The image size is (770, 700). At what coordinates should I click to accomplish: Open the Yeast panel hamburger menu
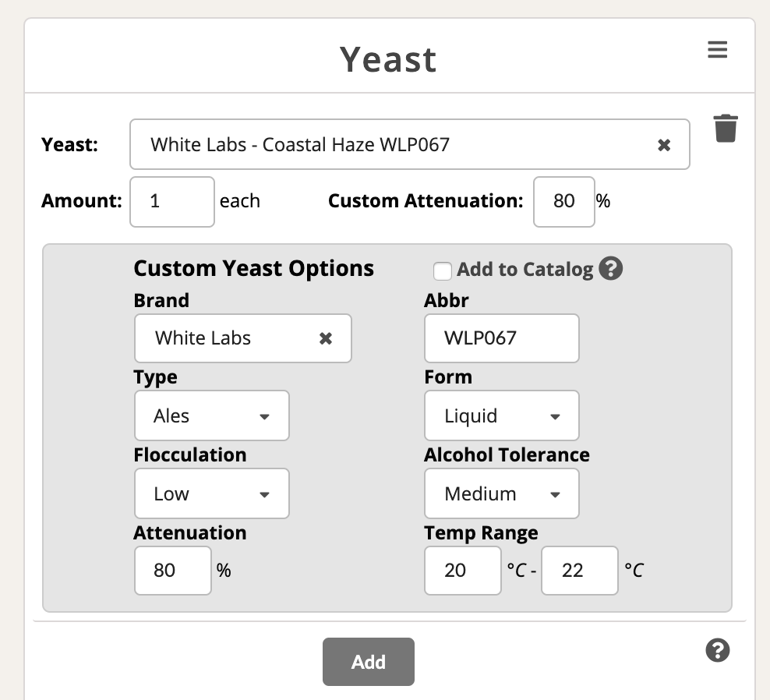point(717,50)
